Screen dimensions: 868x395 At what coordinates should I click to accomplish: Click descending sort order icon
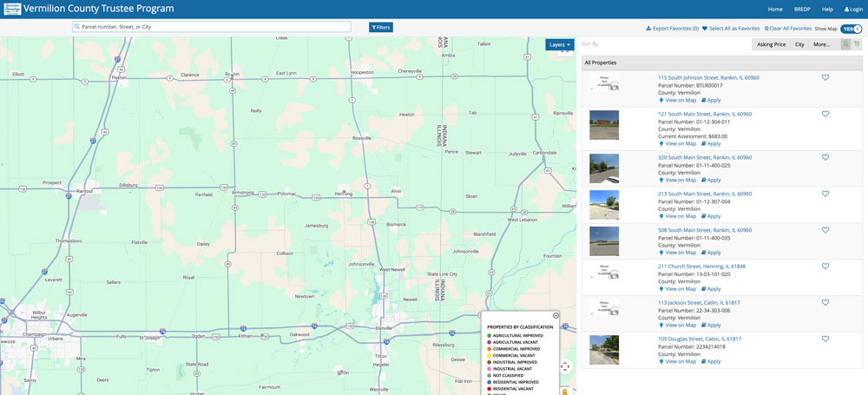pos(857,44)
